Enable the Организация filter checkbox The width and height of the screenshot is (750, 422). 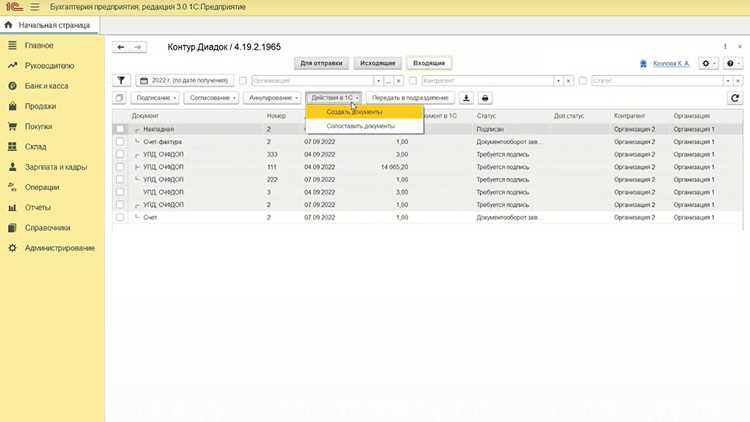(x=243, y=80)
